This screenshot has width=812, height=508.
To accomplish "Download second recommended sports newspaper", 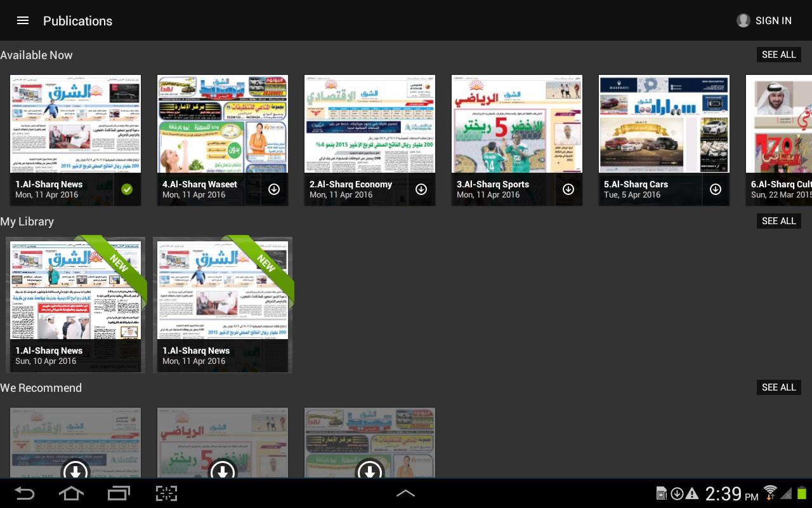I will [223, 471].
